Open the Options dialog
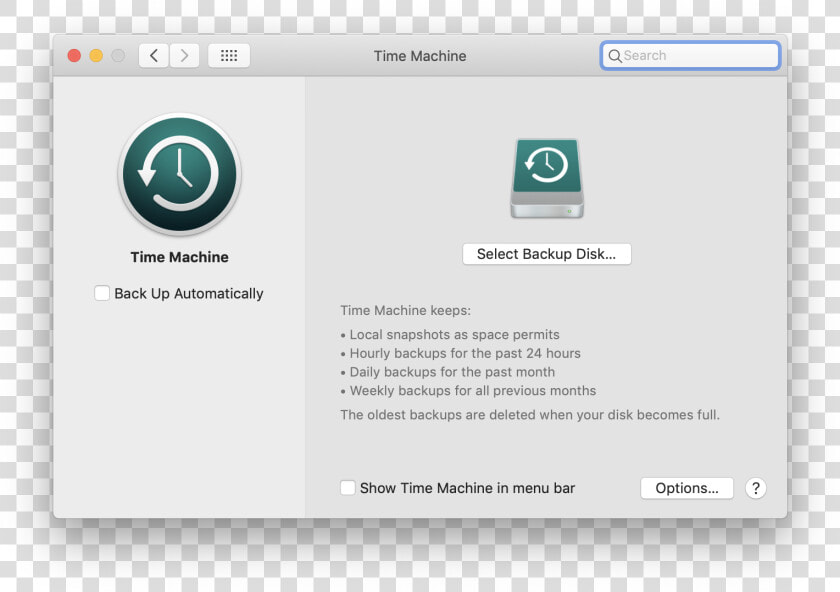Screen dimensions: 840x592 coord(687,488)
